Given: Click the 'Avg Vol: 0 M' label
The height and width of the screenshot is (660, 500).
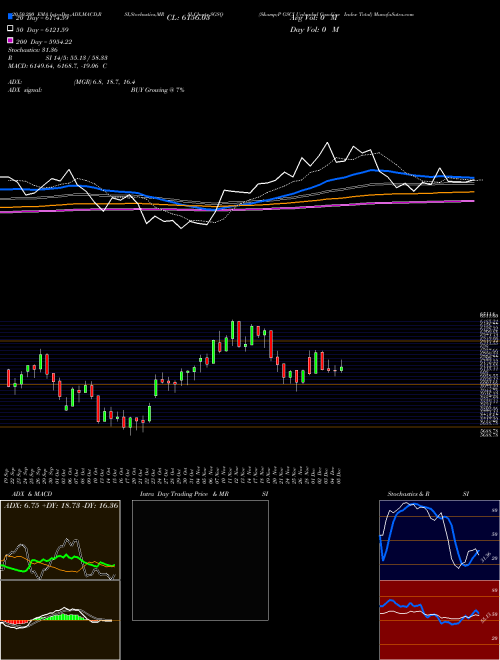Looking at the screenshot, I should pyautogui.click(x=314, y=18).
